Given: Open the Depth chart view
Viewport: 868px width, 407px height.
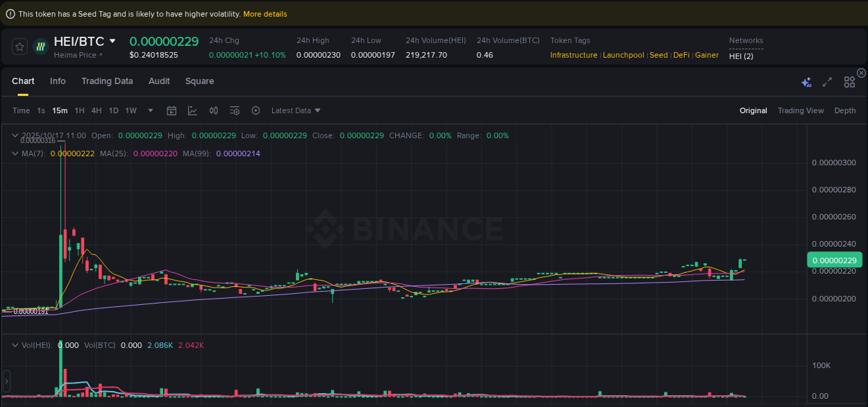Looking at the screenshot, I should 845,110.
